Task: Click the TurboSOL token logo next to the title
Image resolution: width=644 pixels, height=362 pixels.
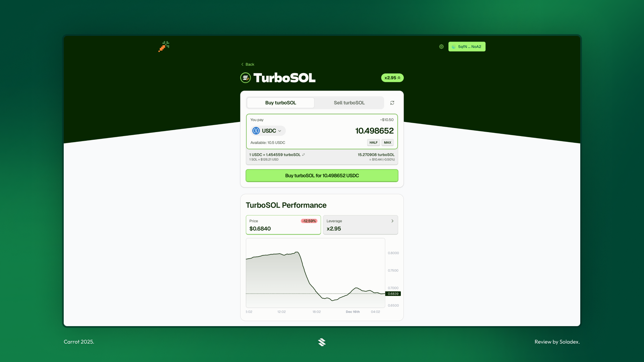Action: tap(245, 77)
